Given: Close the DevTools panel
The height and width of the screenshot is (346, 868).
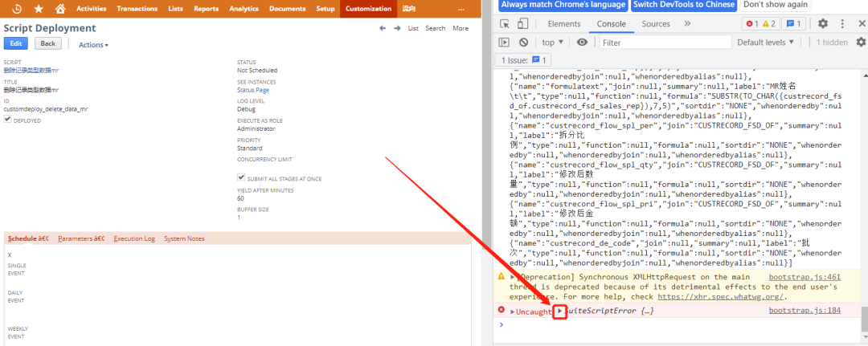Looking at the screenshot, I should (x=862, y=24).
